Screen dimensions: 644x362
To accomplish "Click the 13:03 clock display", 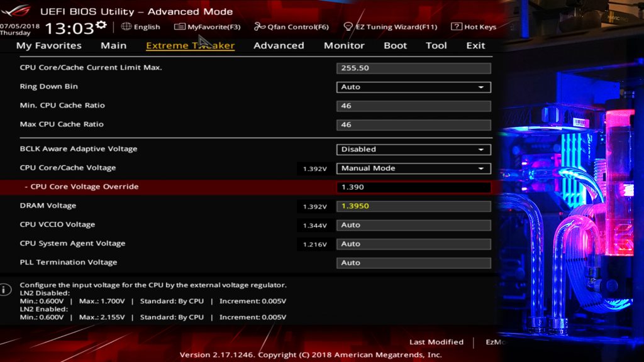I will click(69, 28).
